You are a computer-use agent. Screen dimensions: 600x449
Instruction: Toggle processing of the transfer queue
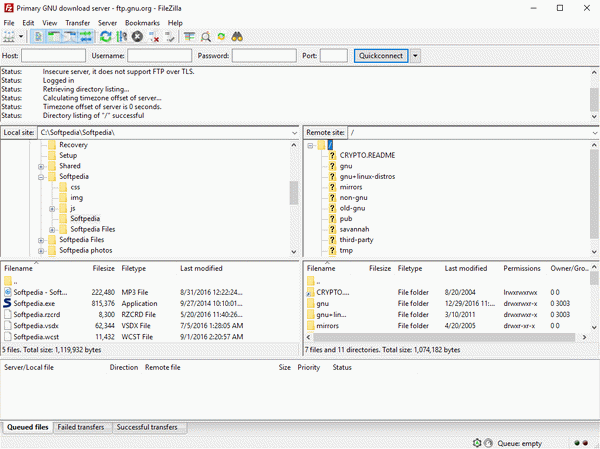pyautogui.click(x=122, y=37)
